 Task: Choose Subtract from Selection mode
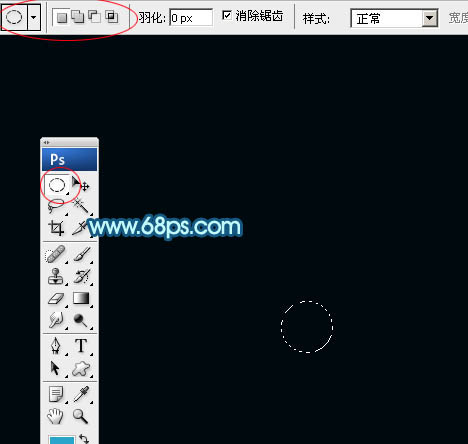click(x=94, y=16)
